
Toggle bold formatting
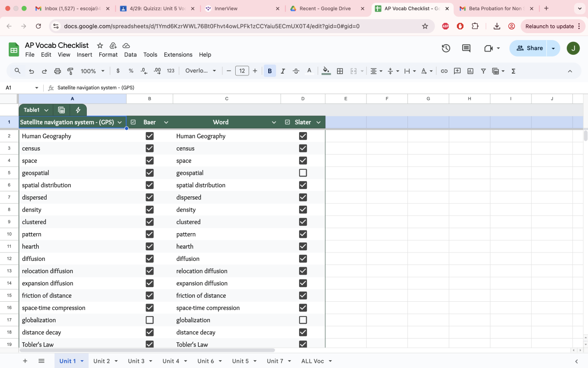click(270, 71)
